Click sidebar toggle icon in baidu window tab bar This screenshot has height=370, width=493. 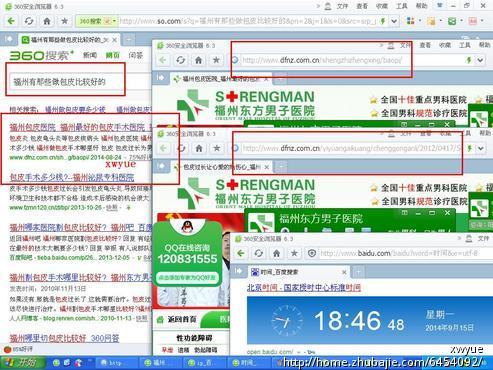(x=238, y=271)
